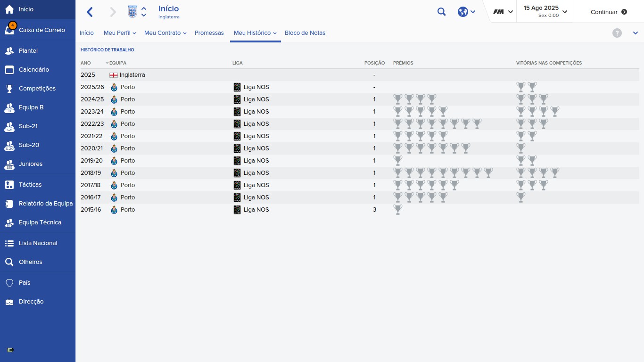Image resolution: width=644 pixels, height=362 pixels.
Task: Open the Competições trophy section
Action: pos(37,89)
